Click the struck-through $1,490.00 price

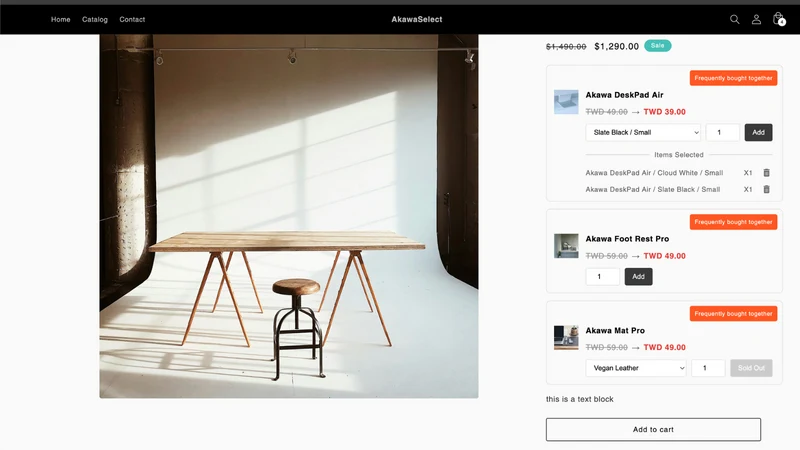point(566,46)
